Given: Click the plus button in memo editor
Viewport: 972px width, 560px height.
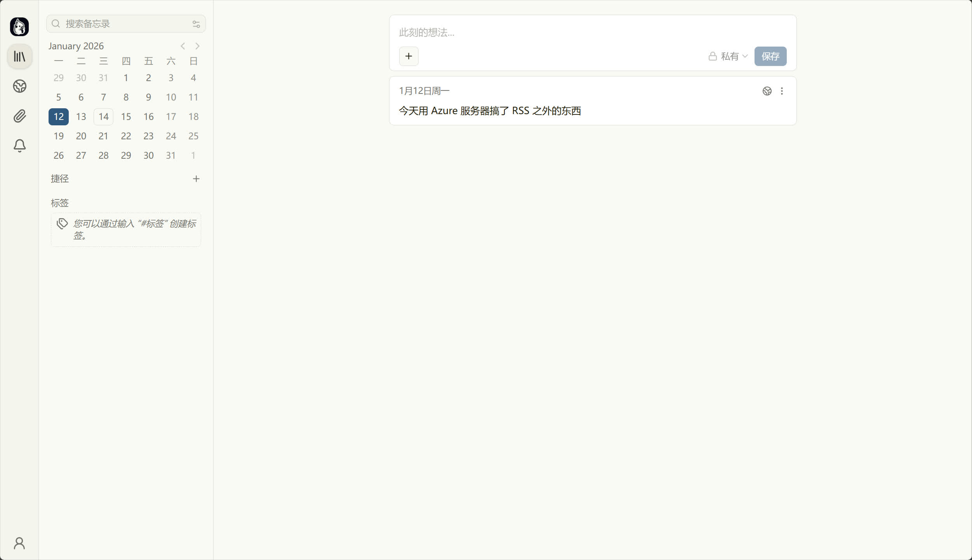Looking at the screenshot, I should click(x=409, y=57).
